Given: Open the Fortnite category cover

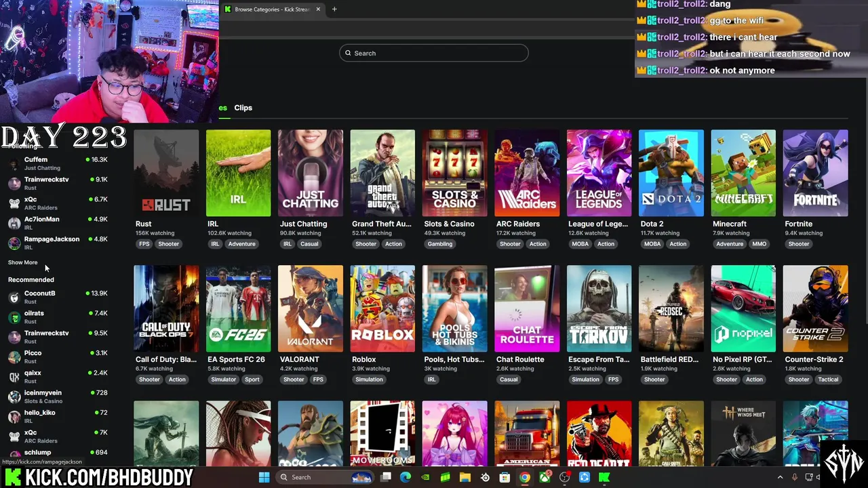Looking at the screenshot, I should 815,173.
